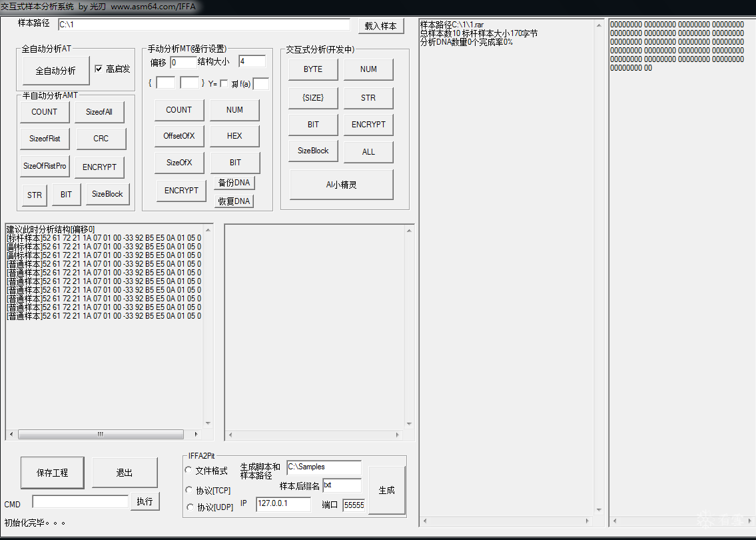Viewport: 756px width, 540px height.
Task: Click the 样本路径C:\1\1.rar log line
Action: (452, 25)
